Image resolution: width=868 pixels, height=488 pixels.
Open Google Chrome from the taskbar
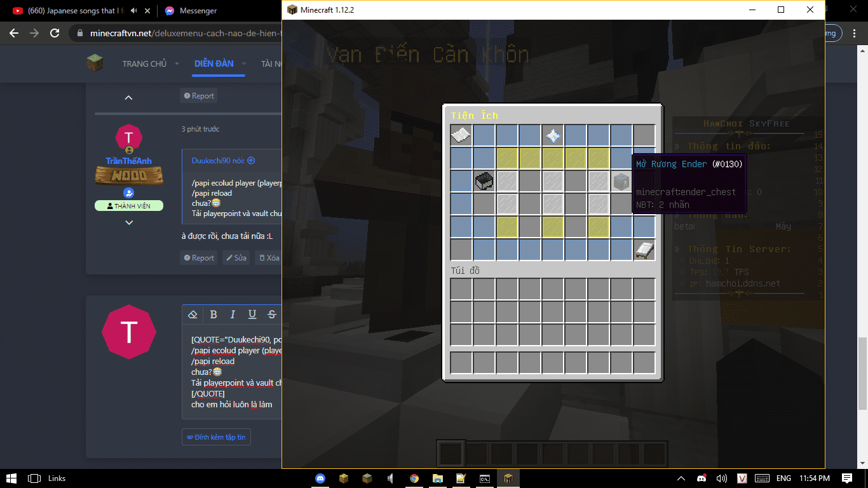[414, 478]
